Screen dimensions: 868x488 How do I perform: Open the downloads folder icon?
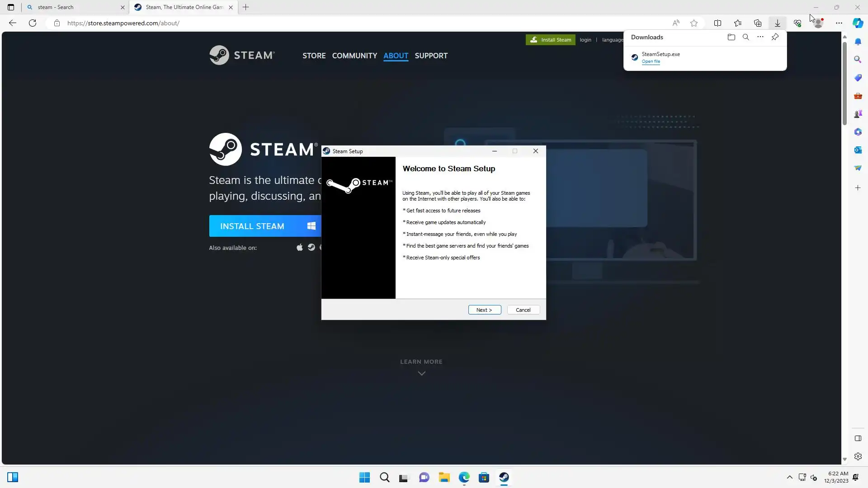tap(731, 37)
